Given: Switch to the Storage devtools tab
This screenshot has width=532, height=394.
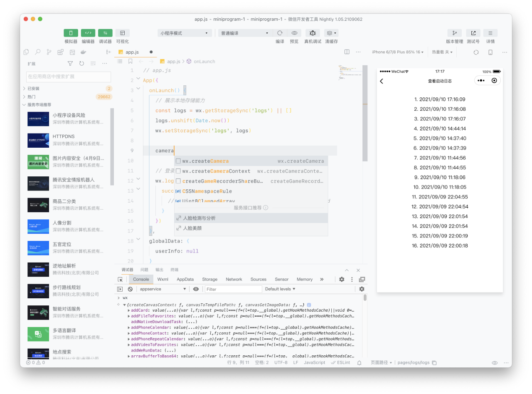Looking at the screenshot, I should tap(210, 279).
